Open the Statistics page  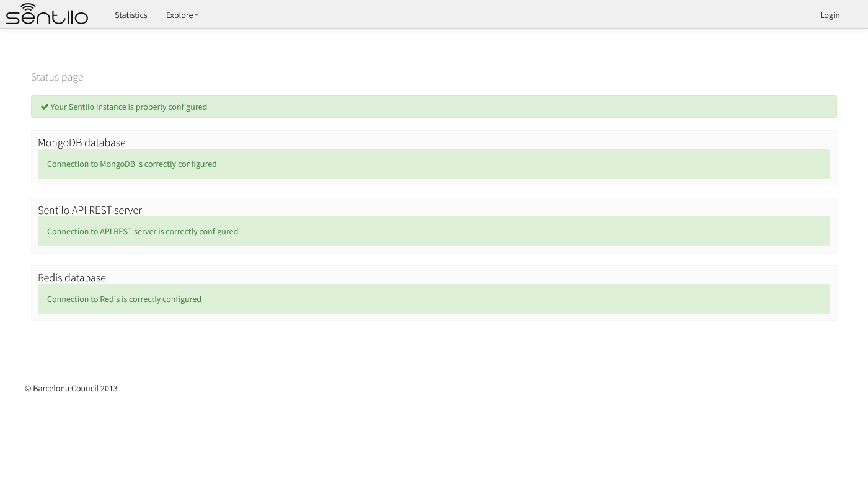coord(131,15)
